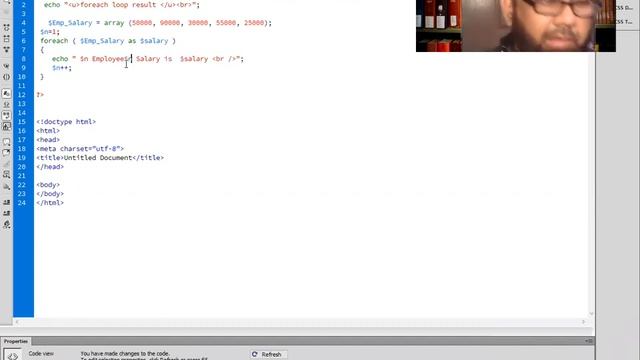
Task: Click 'You have made changes to the code' message
Action: (125, 353)
